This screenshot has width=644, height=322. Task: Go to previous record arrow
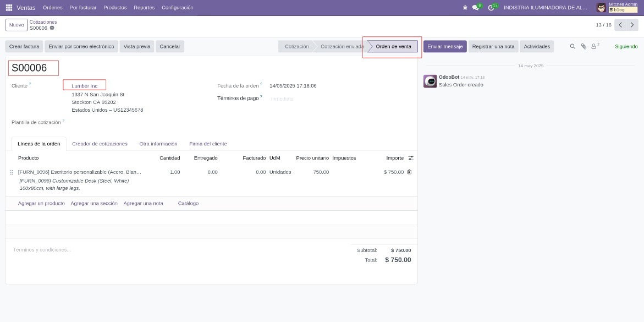point(620,25)
